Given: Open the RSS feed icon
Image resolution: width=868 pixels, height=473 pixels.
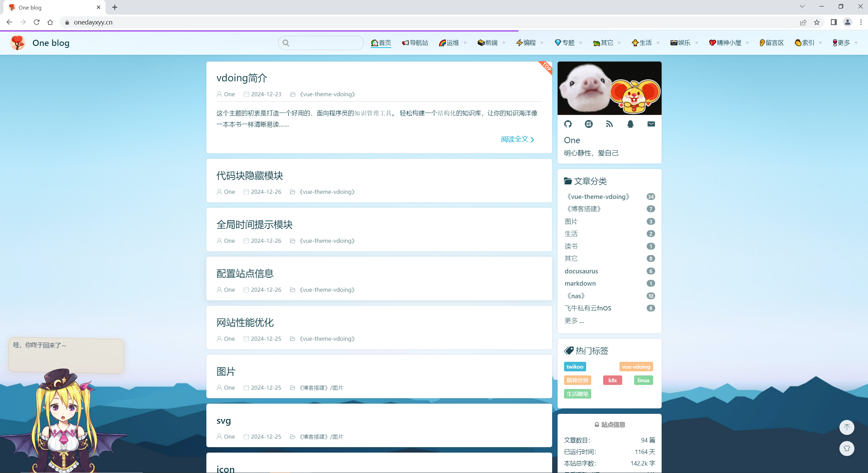Looking at the screenshot, I should click(x=609, y=124).
